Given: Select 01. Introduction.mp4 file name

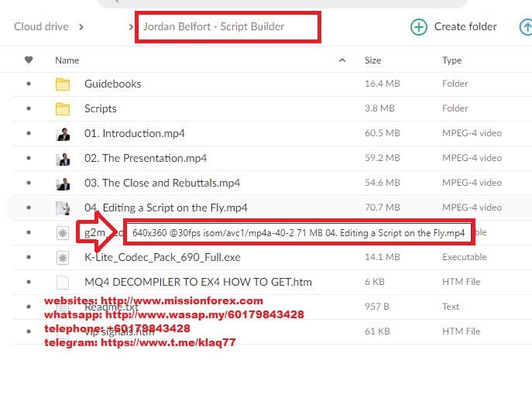Looking at the screenshot, I should tap(135, 133).
